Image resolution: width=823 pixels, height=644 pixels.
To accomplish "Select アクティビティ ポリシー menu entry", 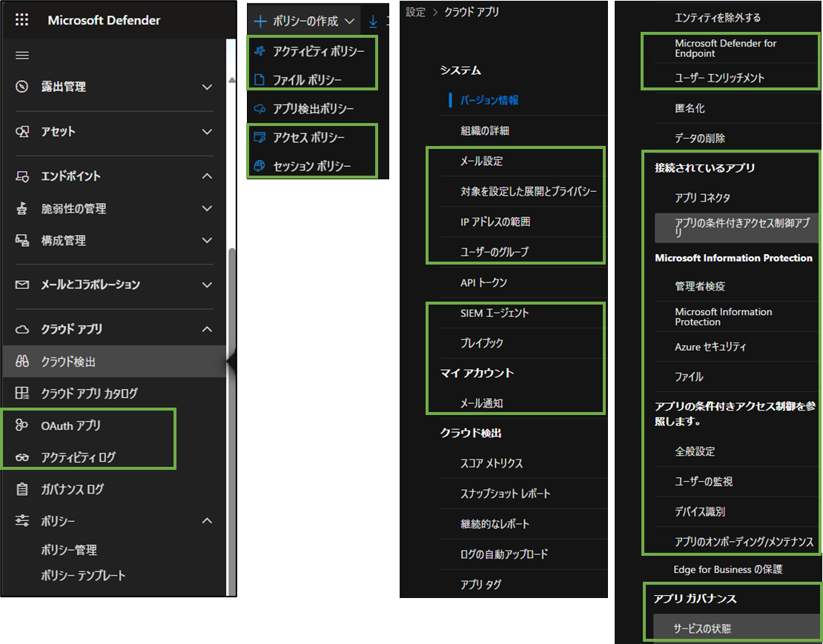I will 318,51.
